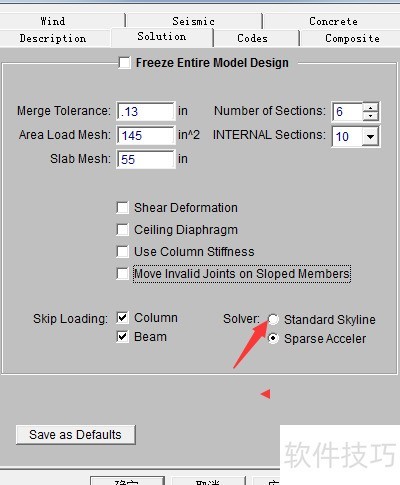The image size is (400, 485).
Task: Toggle Use Column Stiffness checkbox
Action: tap(123, 252)
